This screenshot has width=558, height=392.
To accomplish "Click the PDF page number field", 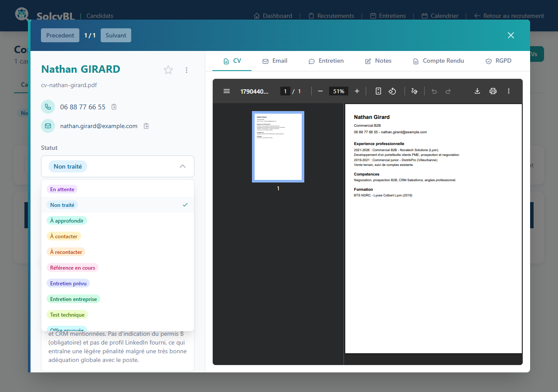I will (x=285, y=91).
